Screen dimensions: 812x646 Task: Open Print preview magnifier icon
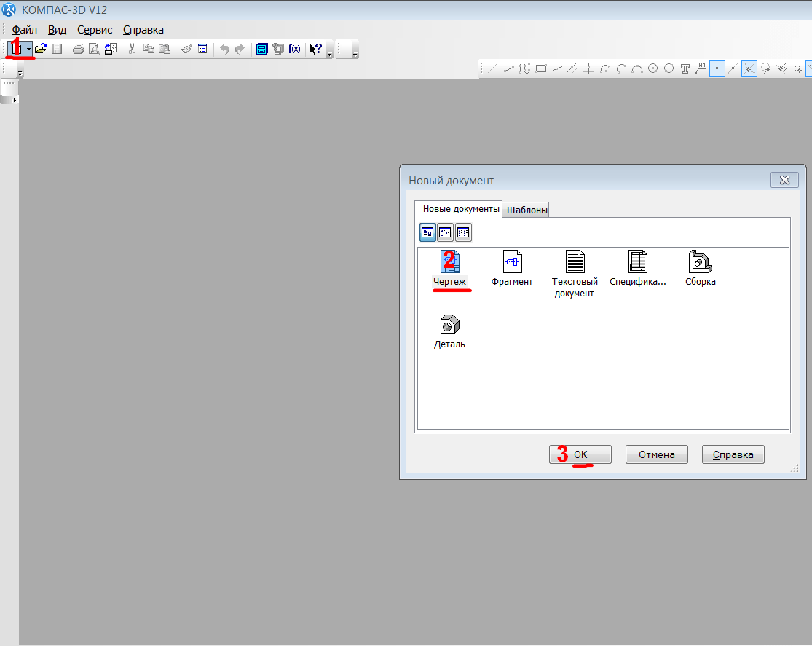coord(94,49)
